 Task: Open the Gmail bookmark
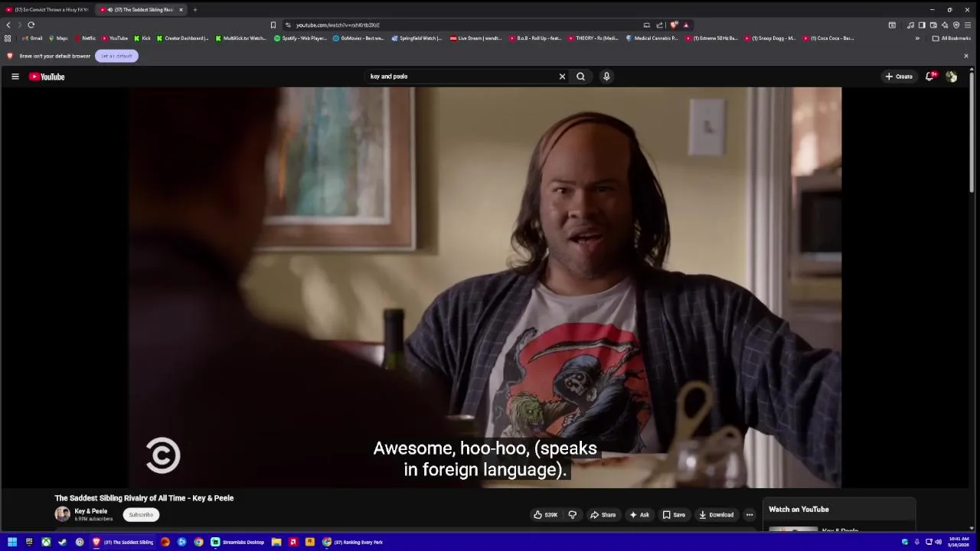[x=32, y=38]
